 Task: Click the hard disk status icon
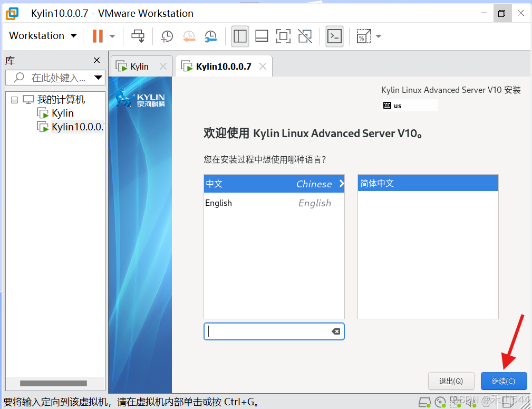[424, 403]
